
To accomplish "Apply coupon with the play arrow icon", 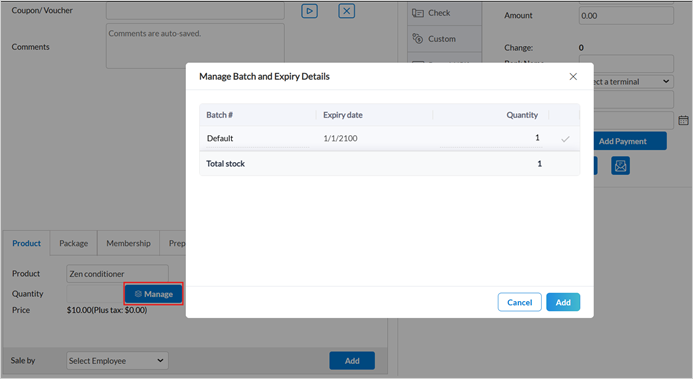I will (309, 11).
